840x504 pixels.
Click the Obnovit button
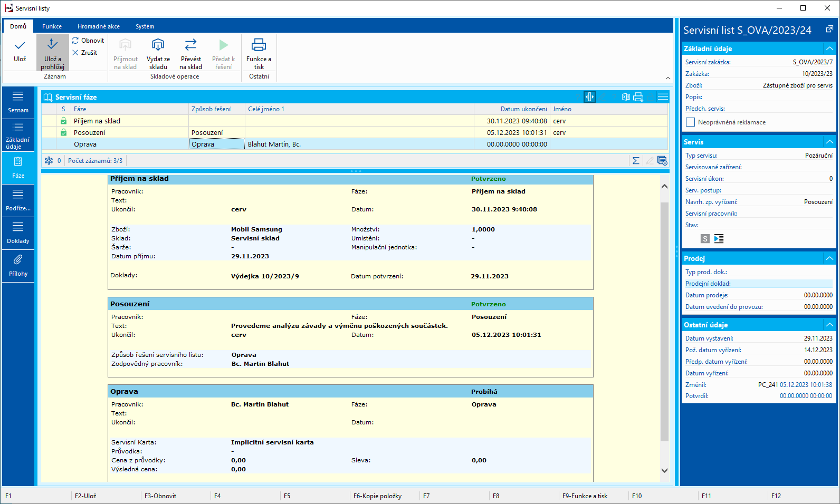pos(88,41)
